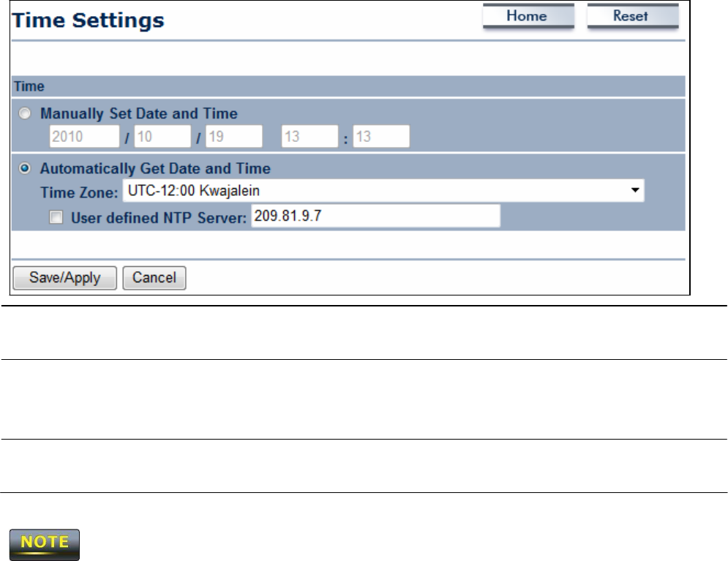728x561 pixels.
Task: Click the month field showing 10
Action: tap(162, 137)
